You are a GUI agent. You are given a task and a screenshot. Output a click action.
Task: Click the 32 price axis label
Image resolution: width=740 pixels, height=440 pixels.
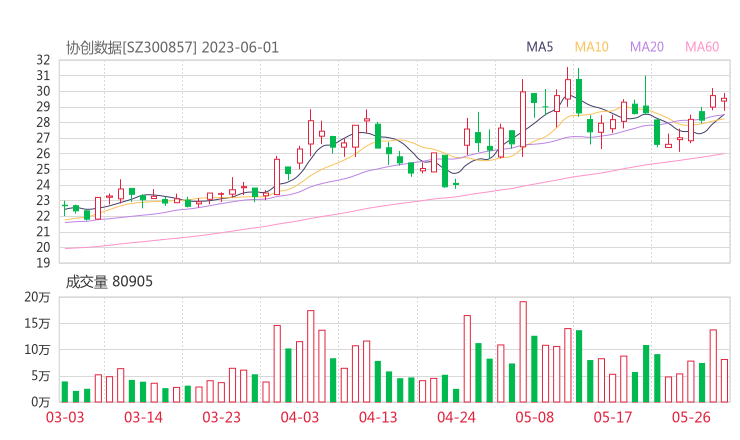click(43, 60)
